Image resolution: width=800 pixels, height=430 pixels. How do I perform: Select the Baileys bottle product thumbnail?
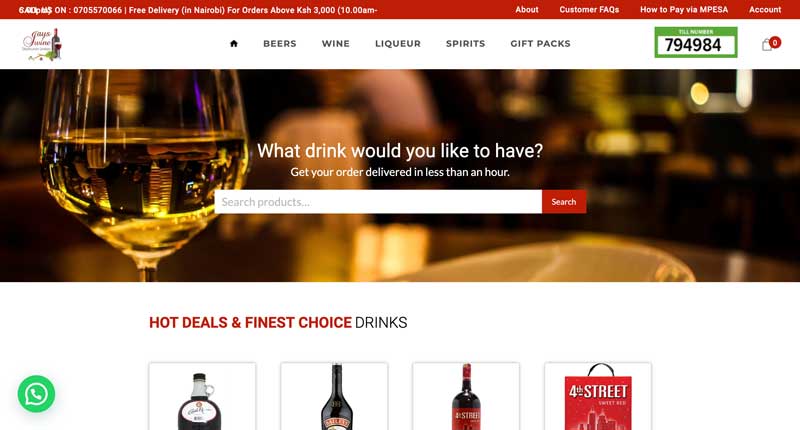[334, 396]
